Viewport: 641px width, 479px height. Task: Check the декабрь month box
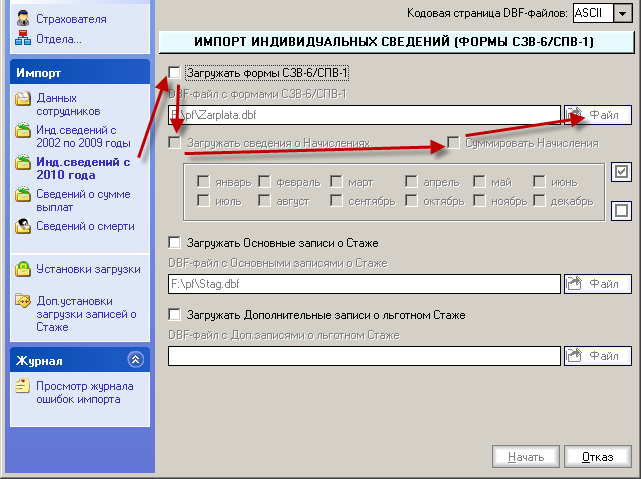[539, 200]
